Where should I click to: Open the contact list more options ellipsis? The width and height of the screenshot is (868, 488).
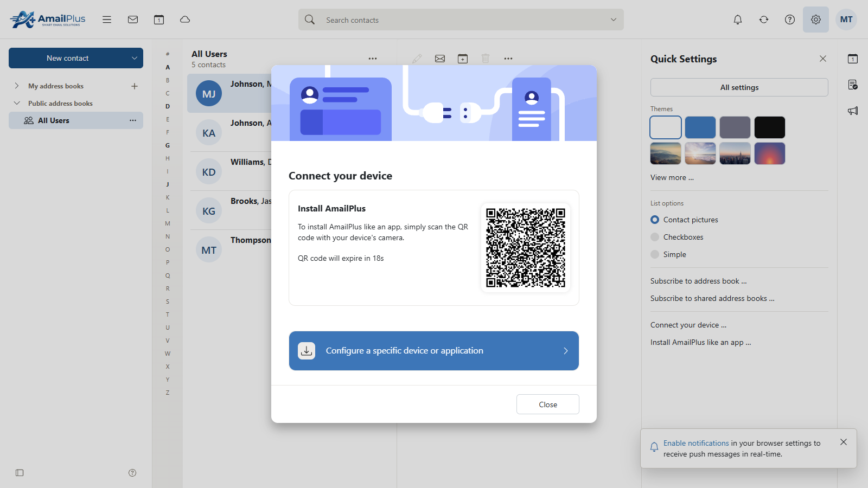(373, 59)
